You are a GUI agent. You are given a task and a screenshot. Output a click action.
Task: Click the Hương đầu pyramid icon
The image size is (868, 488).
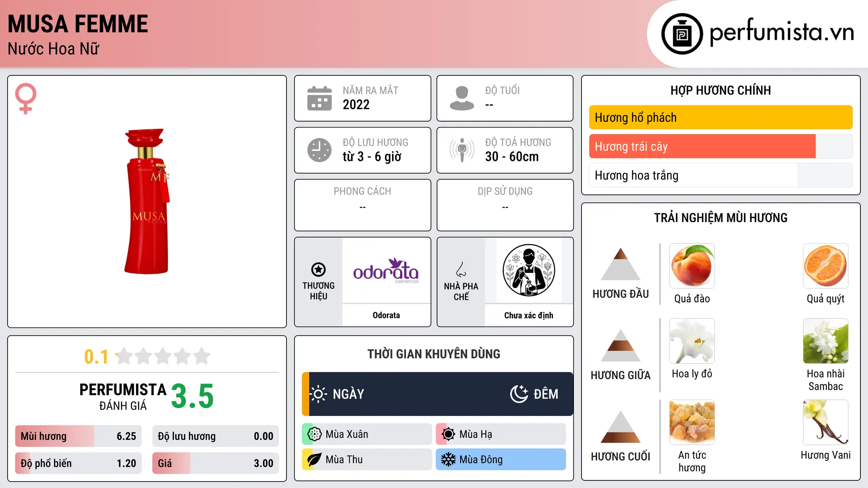tap(620, 264)
